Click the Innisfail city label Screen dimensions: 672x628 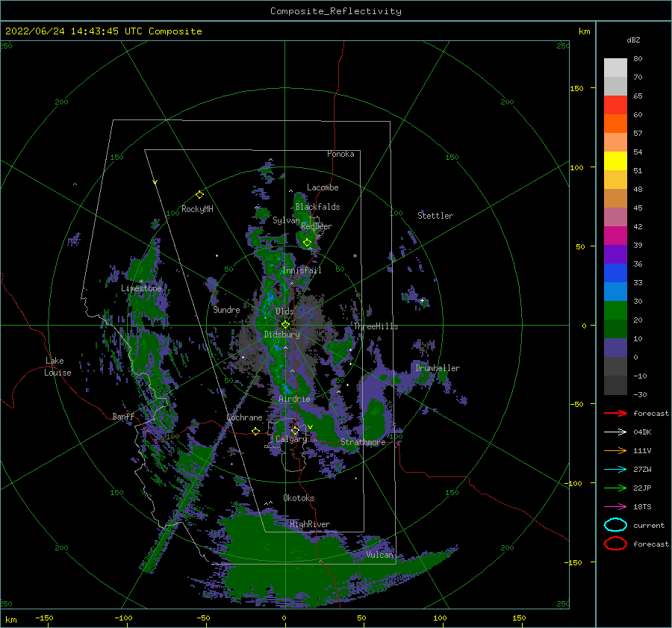click(x=302, y=270)
